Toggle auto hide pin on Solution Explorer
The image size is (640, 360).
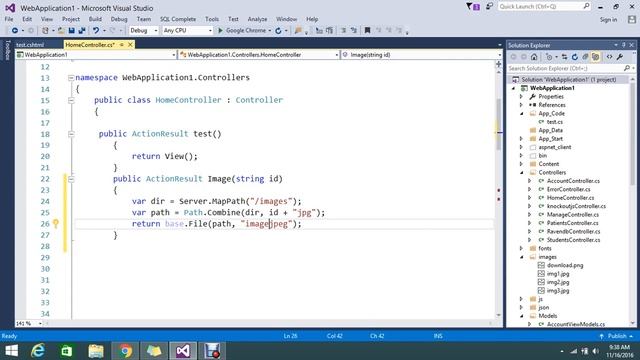click(x=624, y=45)
